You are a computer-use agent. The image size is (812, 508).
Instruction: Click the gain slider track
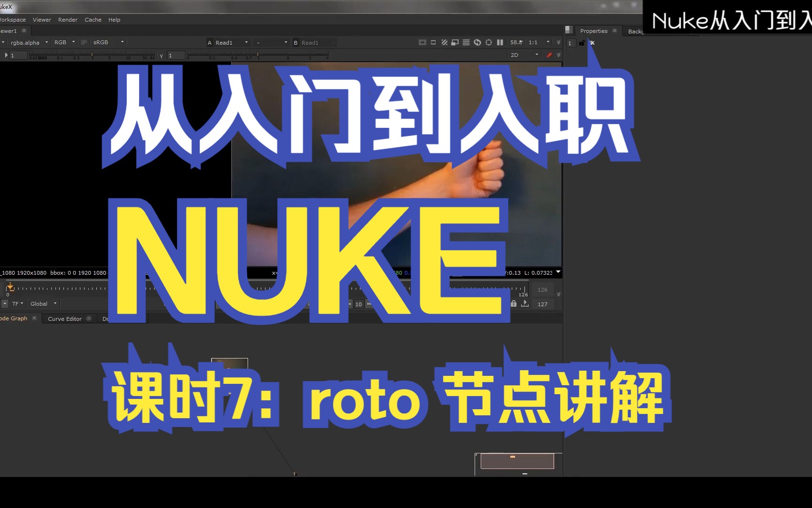(92, 56)
